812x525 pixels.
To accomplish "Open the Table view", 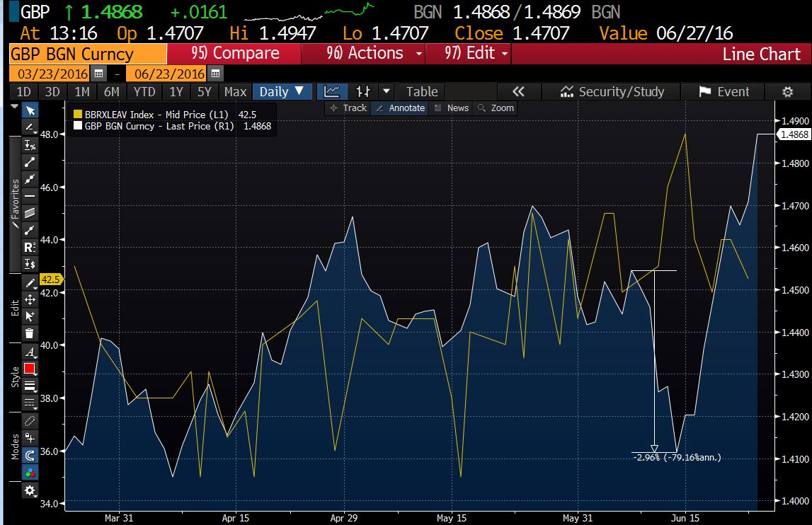I will [x=421, y=92].
